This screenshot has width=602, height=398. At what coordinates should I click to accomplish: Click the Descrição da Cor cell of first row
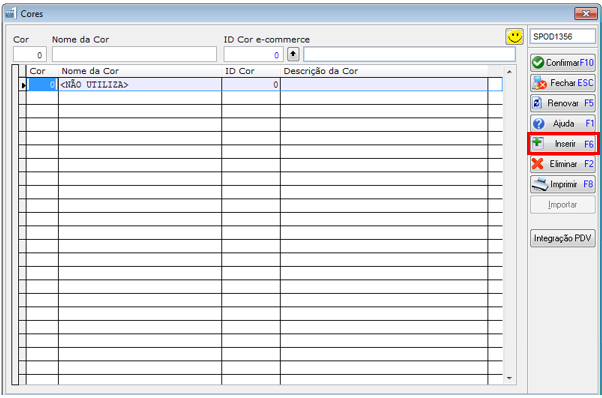coord(384,84)
